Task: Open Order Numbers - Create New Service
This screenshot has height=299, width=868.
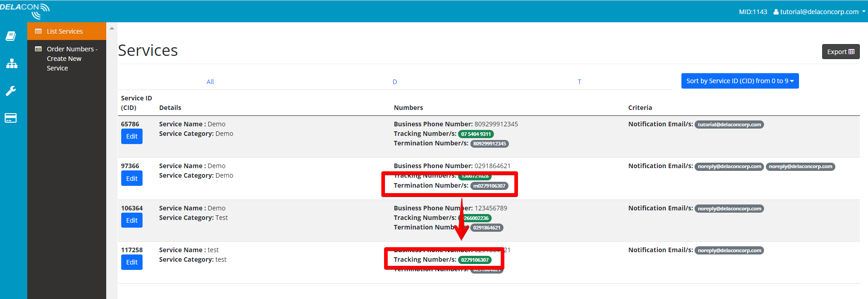Action: point(66,59)
